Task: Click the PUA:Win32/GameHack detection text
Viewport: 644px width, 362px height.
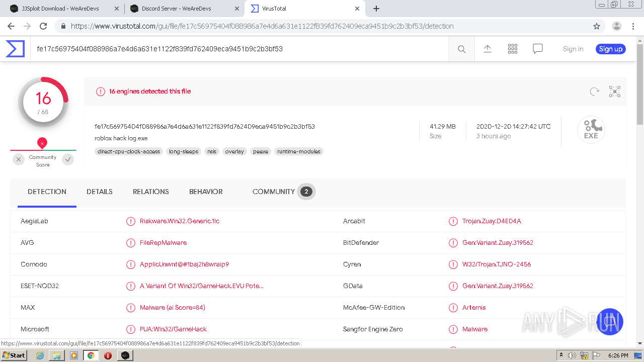Action: click(173, 329)
